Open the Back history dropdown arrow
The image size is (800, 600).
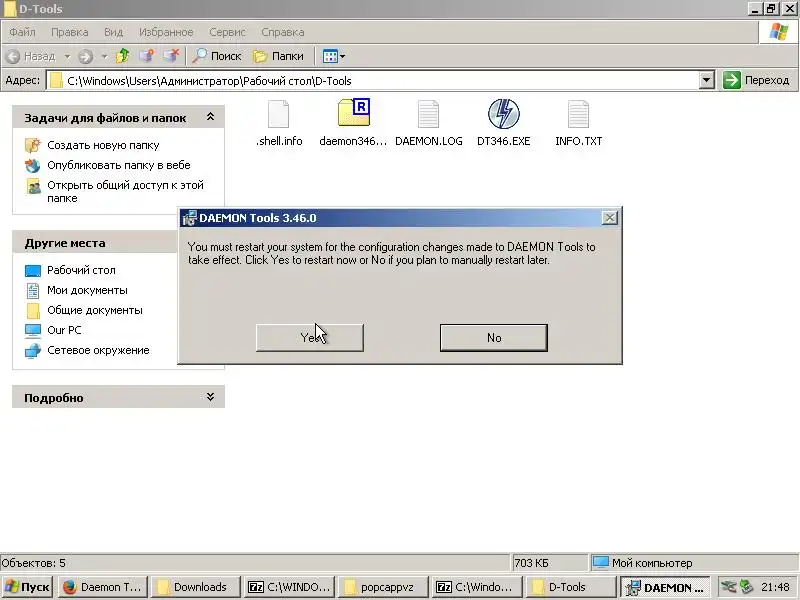[x=67, y=56]
